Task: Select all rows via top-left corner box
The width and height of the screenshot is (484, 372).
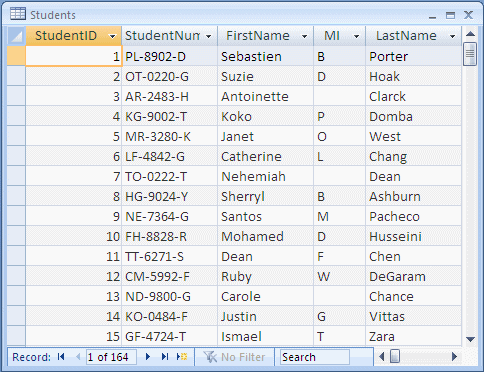Action: pos(16,36)
